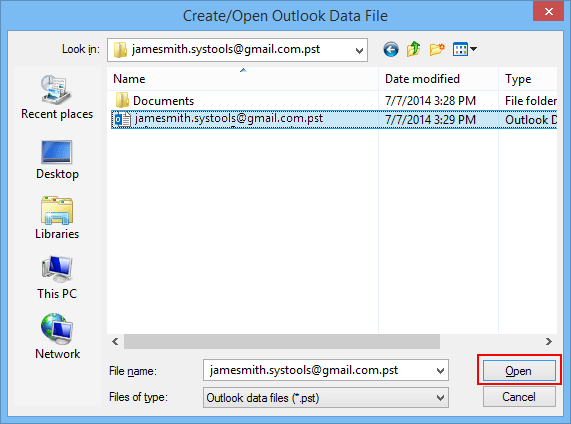Cancel the file dialog
The width and height of the screenshot is (571, 424).
point(519,397)
